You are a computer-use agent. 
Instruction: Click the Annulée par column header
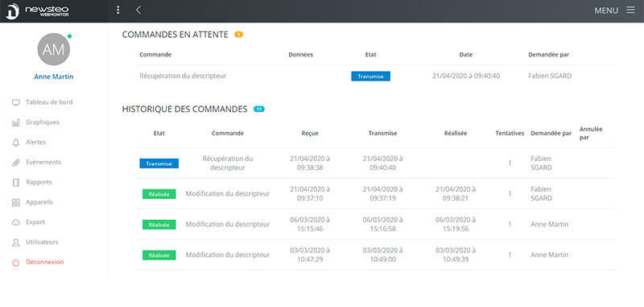[x=591, y=134]
